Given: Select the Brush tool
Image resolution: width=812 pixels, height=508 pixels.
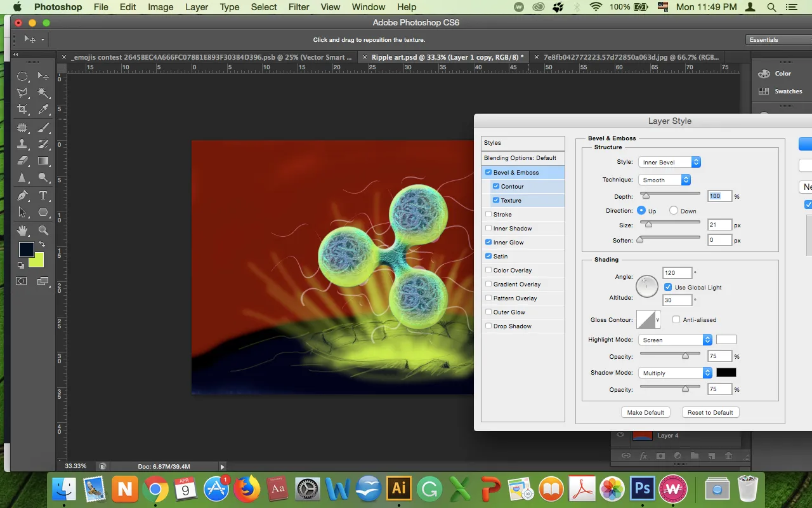Looking at the screenshot, I should point(43,127).
